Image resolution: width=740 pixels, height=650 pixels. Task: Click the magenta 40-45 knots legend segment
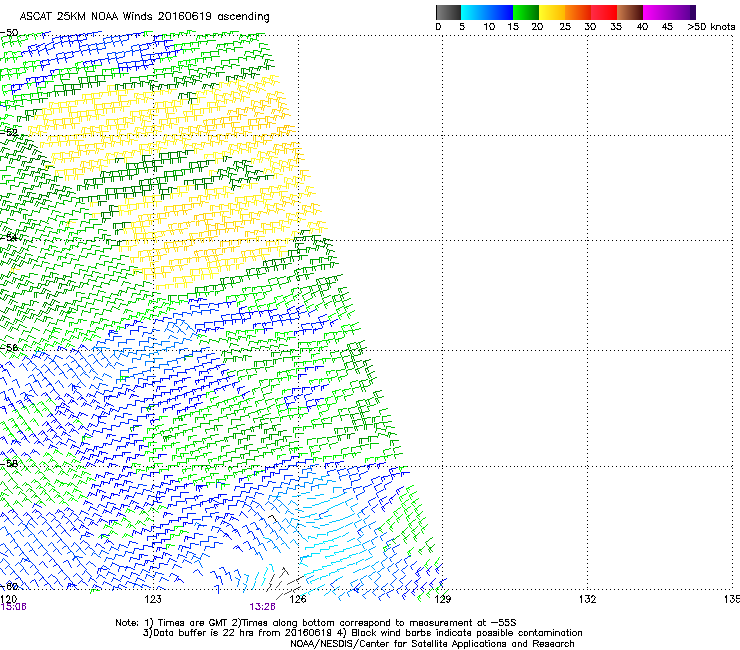[x=656, y=12]
